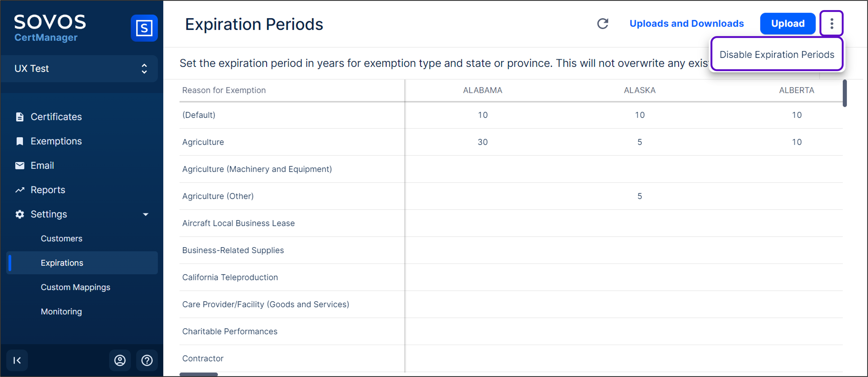The height and width of the screenshot is (377, 868).
Task: Go to Exemptions in the sidebar
Action: coord(56,141)
